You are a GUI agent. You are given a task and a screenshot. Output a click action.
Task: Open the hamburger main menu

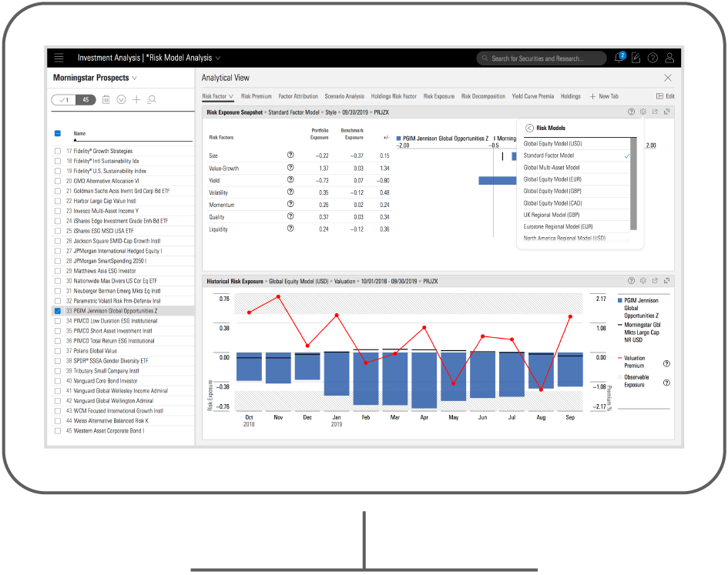pos(59,59)
